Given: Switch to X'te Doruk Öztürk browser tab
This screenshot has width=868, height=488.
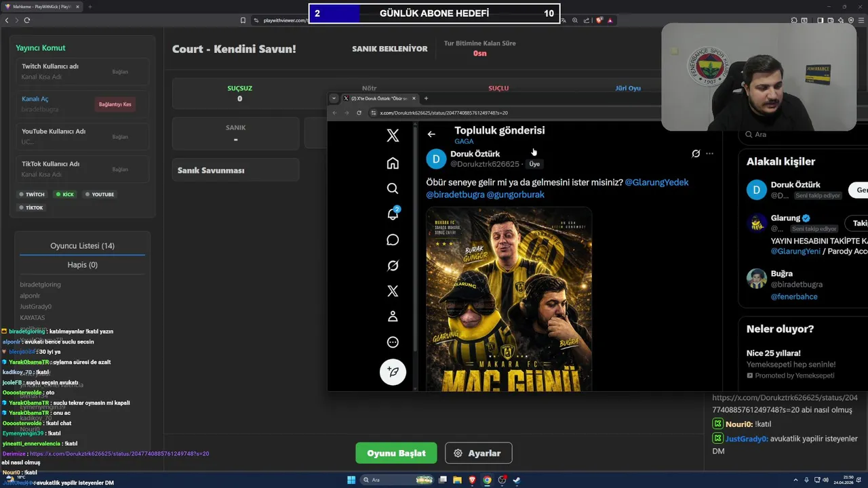Looking at the screenshot, I should point(380,98).
